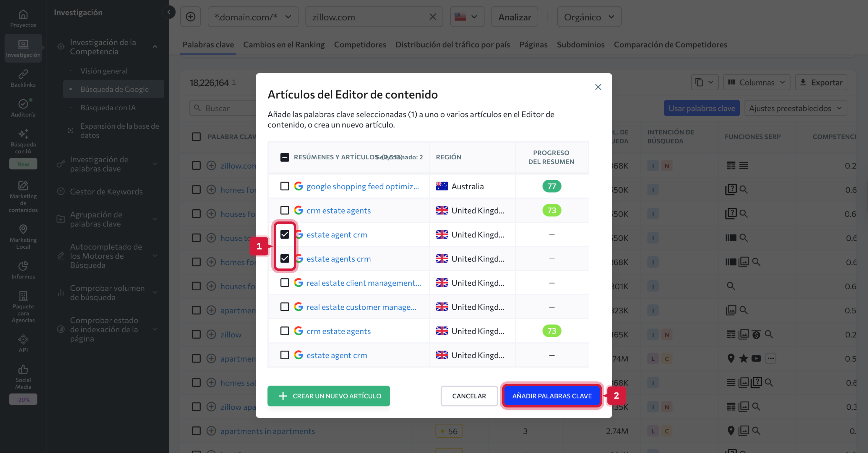868x453 pixels.
Task: Check the google shopping feed optimization article
Action: coord(285,186)
